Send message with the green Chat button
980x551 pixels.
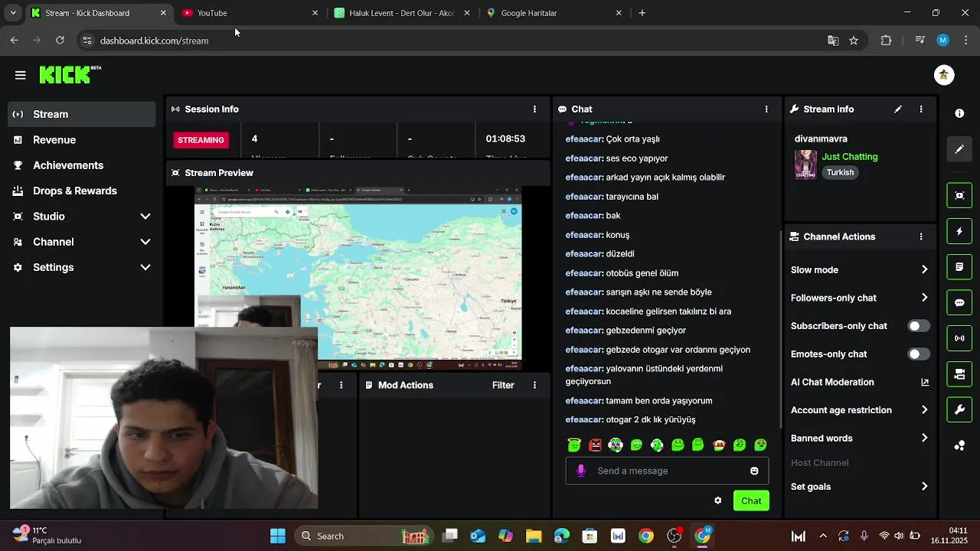(x=751, y=500)
